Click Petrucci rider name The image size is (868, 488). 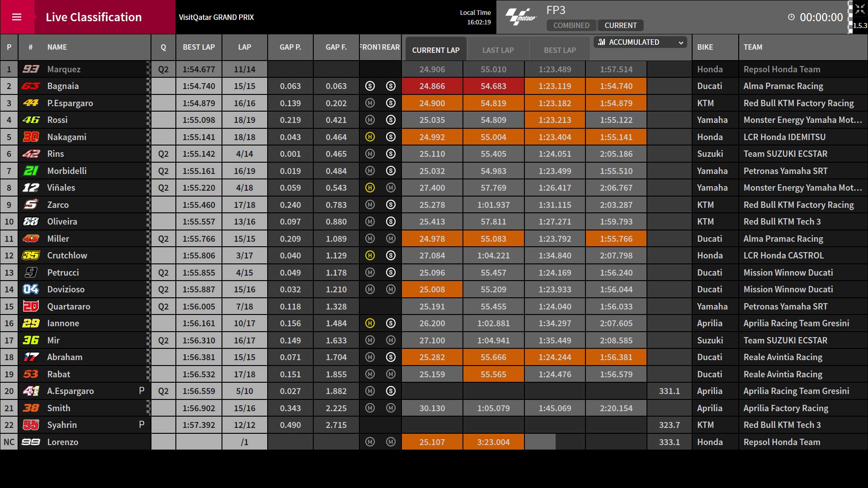(x=63, y=272)
